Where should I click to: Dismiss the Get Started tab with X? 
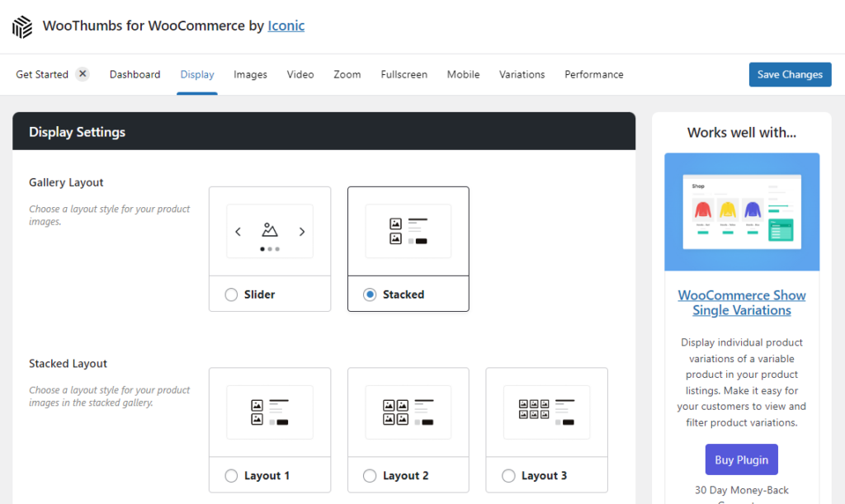[83, 74]
